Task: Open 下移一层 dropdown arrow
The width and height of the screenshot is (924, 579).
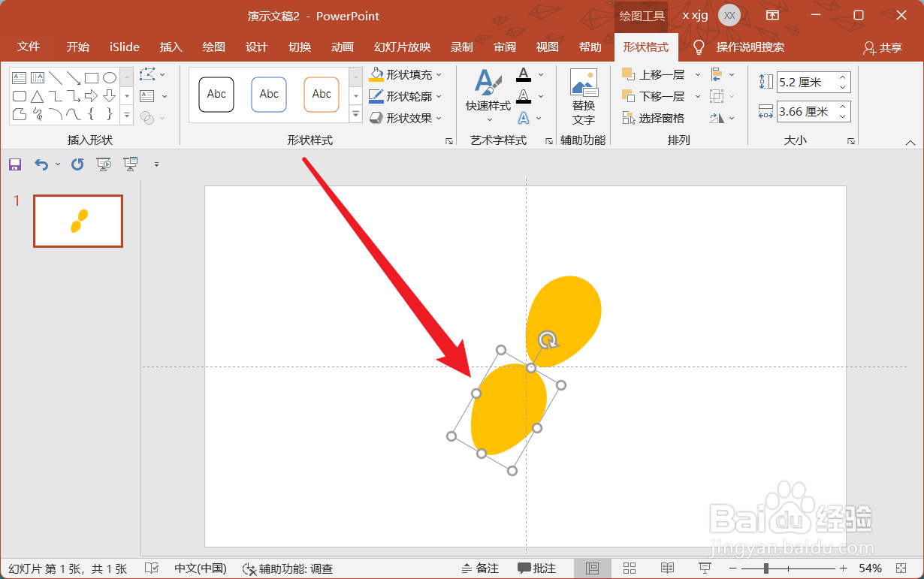Action: tap(697, 96)
